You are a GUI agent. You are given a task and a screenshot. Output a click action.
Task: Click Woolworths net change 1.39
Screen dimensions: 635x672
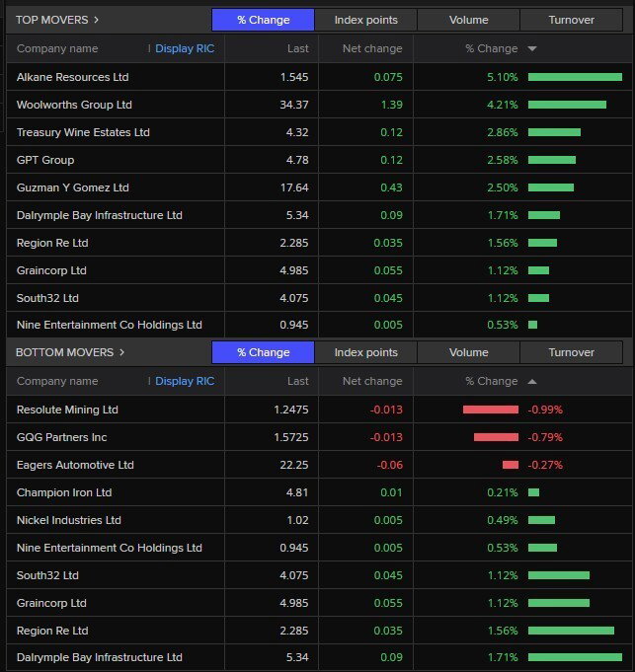click(392, 105)
